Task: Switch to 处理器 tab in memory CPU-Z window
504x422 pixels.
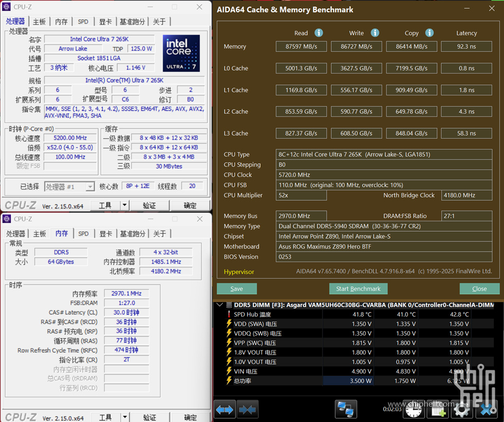Action: tap(16, 234)
